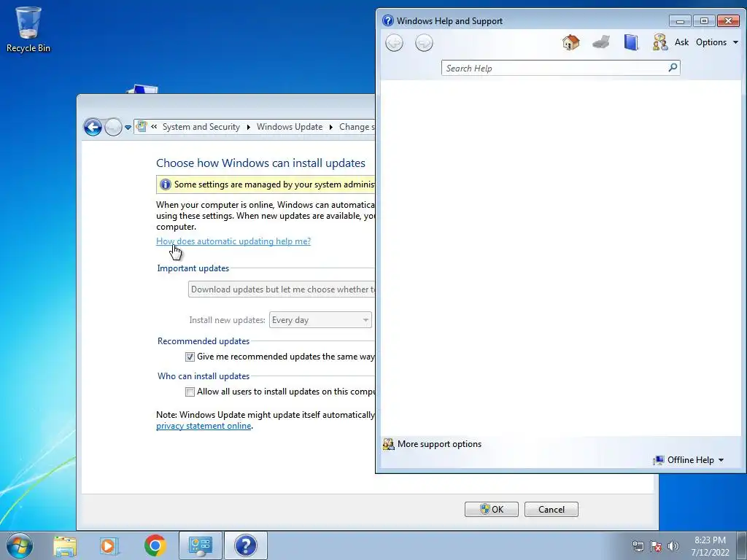Viewport: 747px width, 560px height.
Task: Click Show desktop button at taskbar end
Action: (742, 545)
